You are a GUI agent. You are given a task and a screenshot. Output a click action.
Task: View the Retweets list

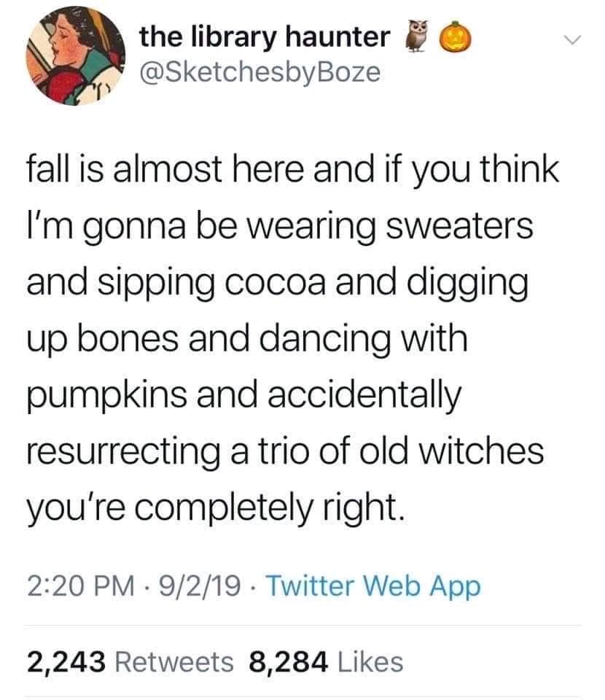[173, 661]
